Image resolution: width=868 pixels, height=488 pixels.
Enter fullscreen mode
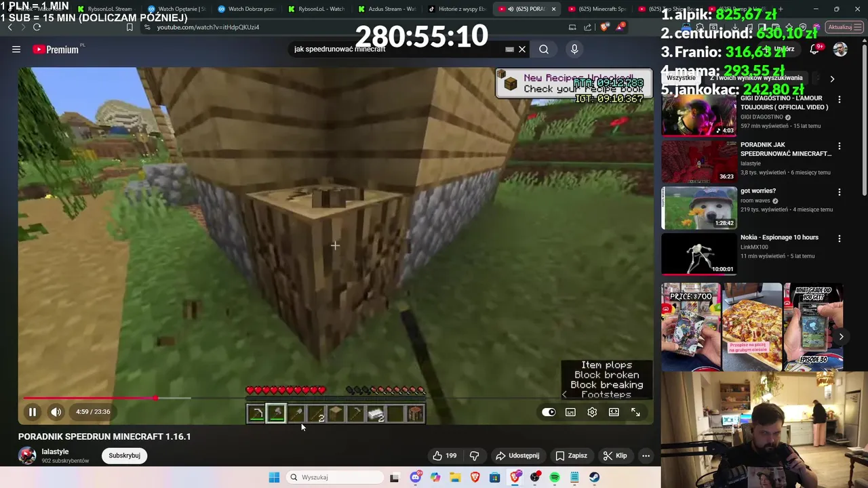[635, 412]
